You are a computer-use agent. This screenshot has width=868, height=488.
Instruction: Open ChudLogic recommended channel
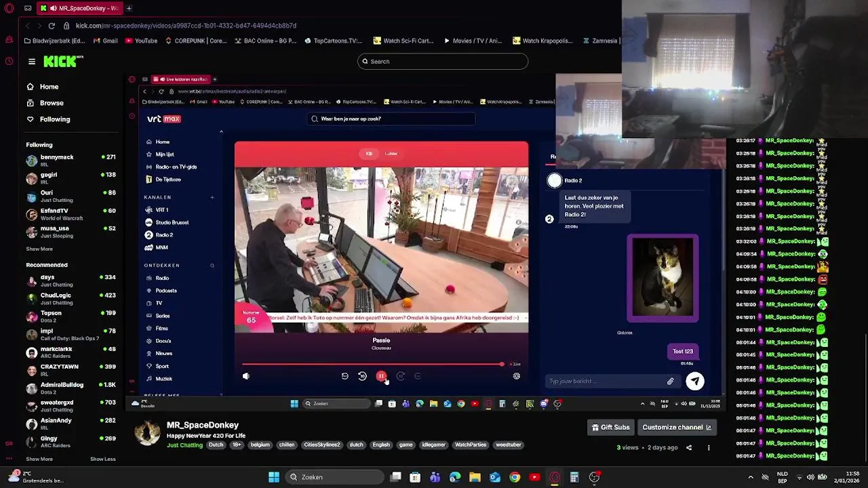pos(71,298)
